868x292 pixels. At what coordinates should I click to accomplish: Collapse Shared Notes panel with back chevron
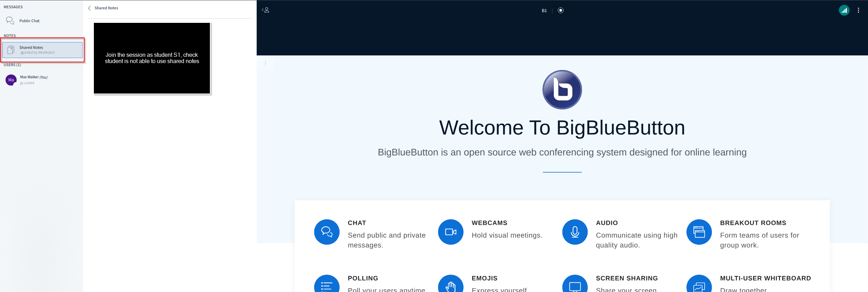pyautogui.click(x=89, y=8)
